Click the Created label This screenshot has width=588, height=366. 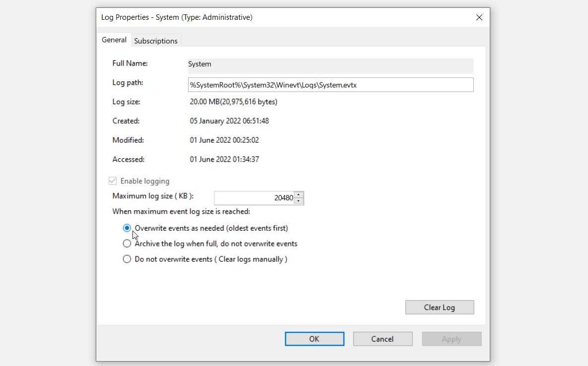pyautogui.click(x=126, y=121)
